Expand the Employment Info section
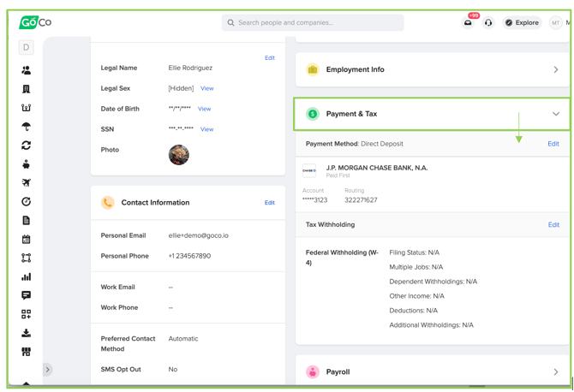Image resolution: width=574 pixels, height=392 pixels. pos(555,70)
